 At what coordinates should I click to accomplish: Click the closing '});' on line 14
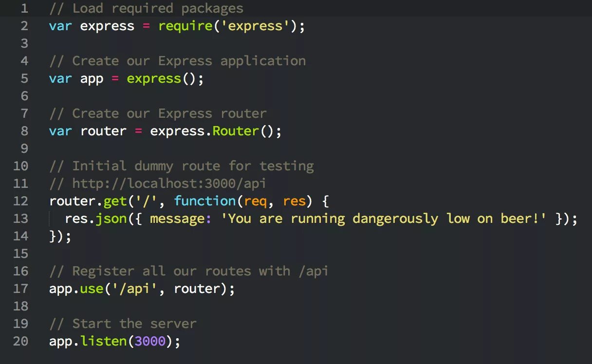(60, 237)
